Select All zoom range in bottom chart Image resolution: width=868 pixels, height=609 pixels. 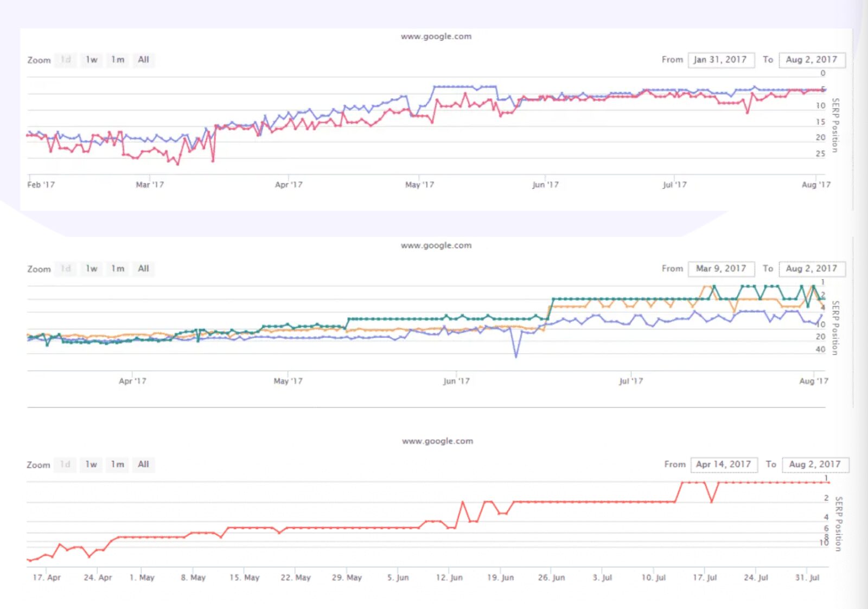(x=143, y=465)
